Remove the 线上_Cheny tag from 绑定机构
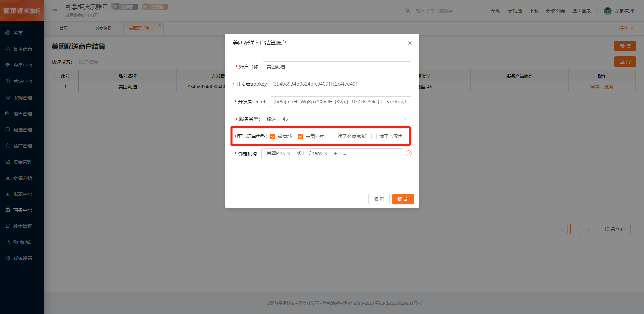The width and height of the screenshot is (644, 314). [326, 154]
